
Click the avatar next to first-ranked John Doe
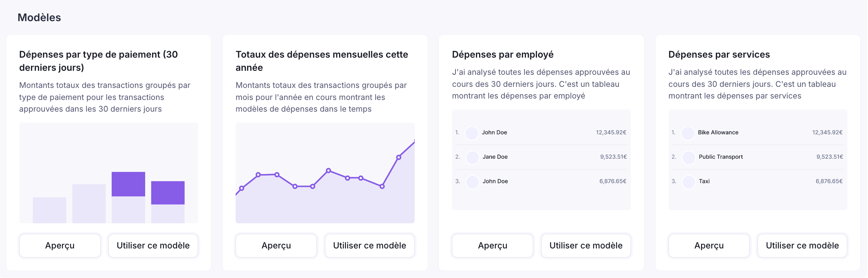tap(472, 133)
